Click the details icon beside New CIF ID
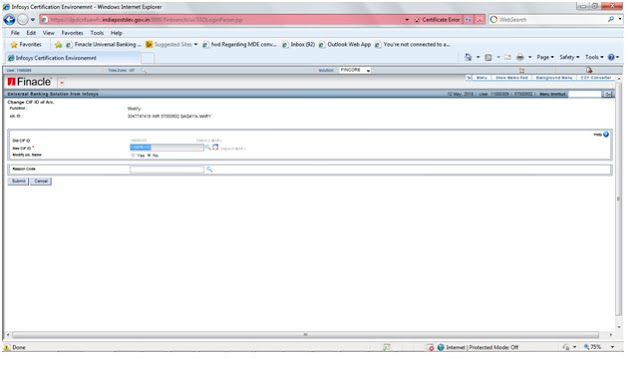 pos(215,147)
